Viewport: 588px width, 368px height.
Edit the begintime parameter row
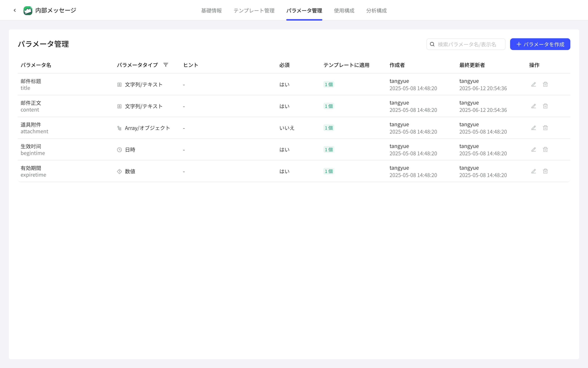click(534, 149)
